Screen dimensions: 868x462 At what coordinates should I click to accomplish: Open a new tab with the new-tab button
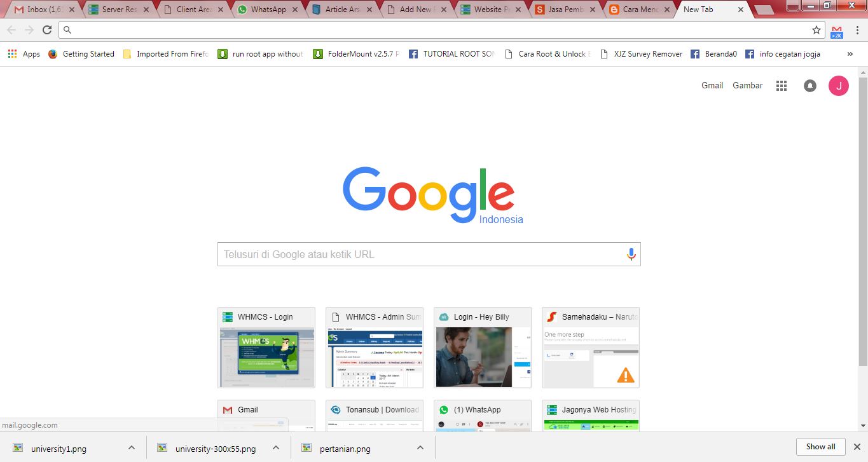coord(764,10)
